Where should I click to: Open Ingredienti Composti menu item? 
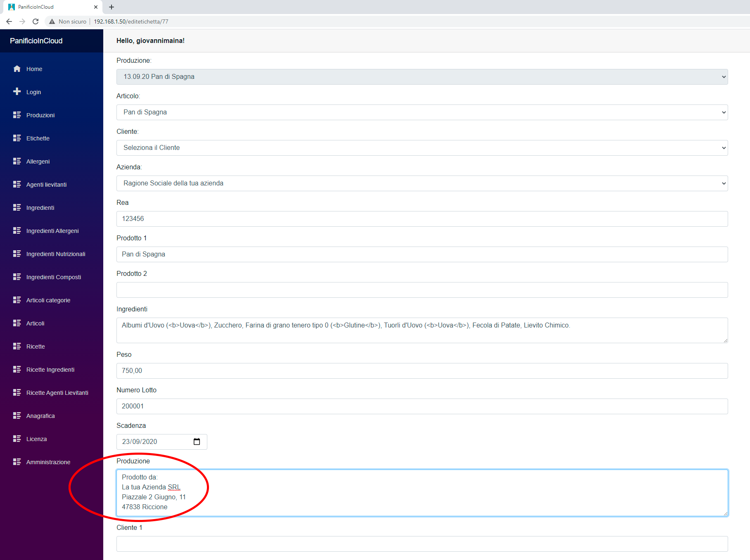coord(54,277)
